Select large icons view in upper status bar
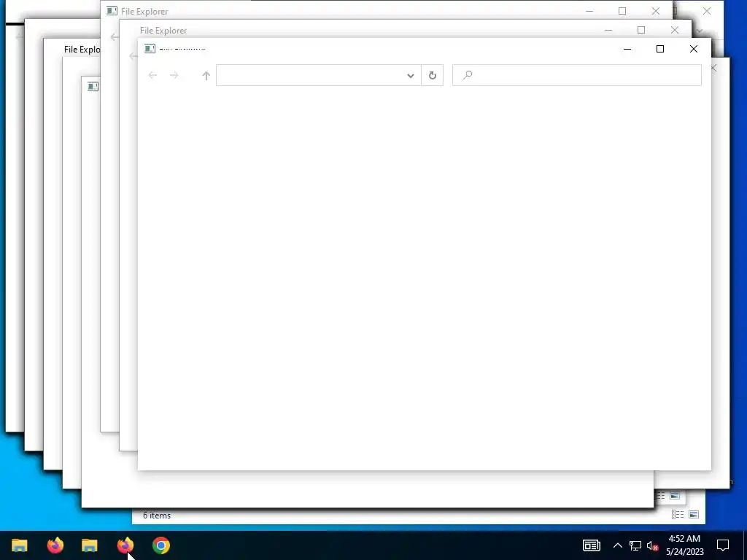 (675, 496)
